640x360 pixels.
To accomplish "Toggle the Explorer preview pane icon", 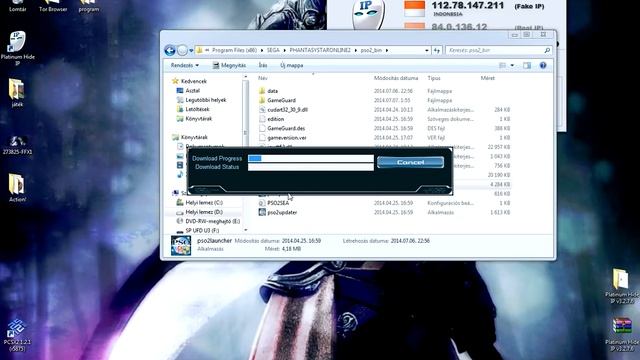I will click(527, 65).
